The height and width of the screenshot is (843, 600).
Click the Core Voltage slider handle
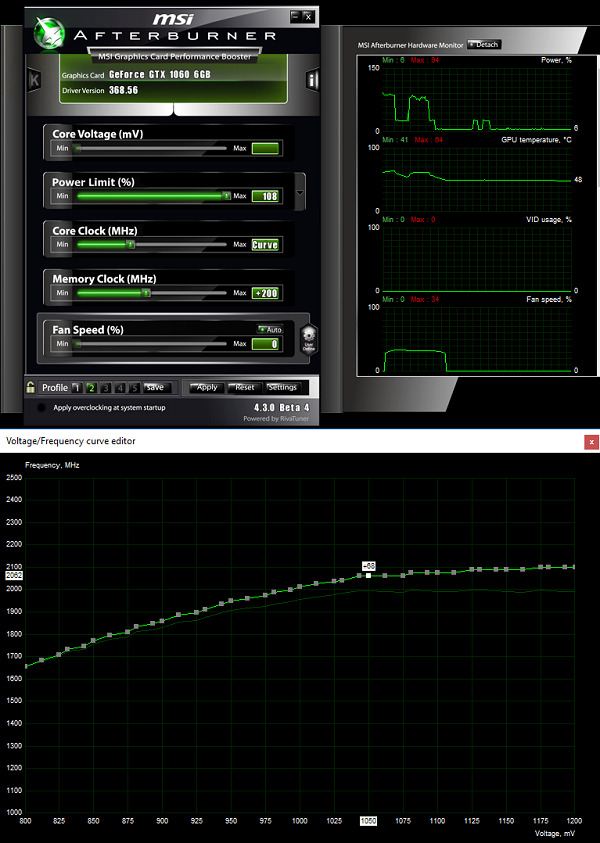click(77, 148)
